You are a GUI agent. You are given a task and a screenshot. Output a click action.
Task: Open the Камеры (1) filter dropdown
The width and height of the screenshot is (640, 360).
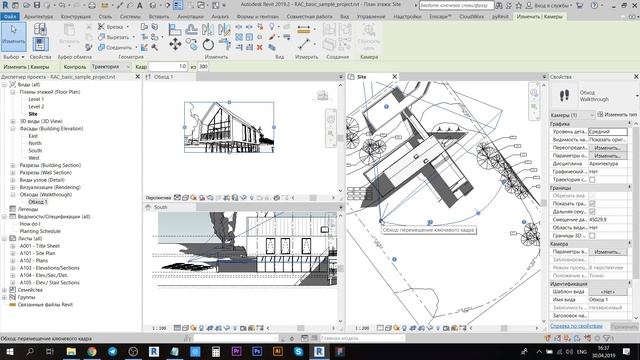(x=572, y=116)
